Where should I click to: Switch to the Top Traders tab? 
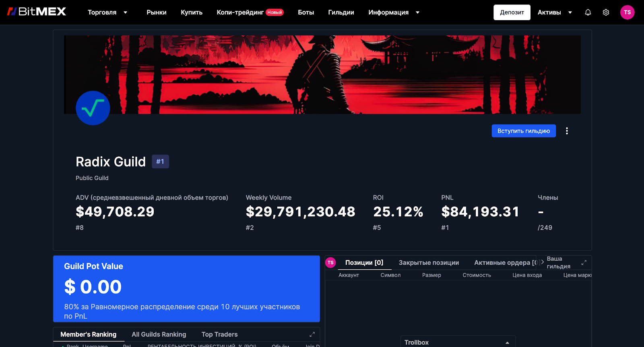pos(219,335)
